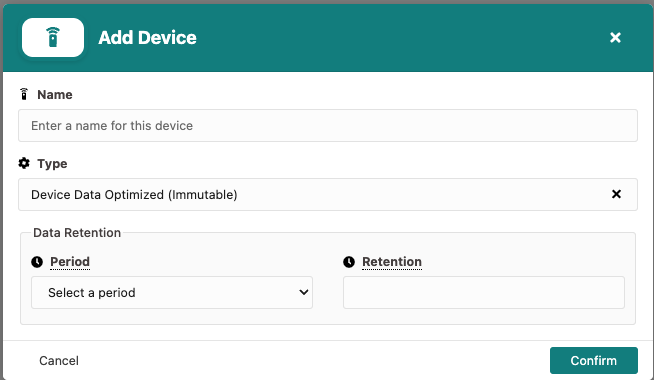Screen dimensions: 654x380
Task: Click the Cancel button
Action: [x=59, y=360]
